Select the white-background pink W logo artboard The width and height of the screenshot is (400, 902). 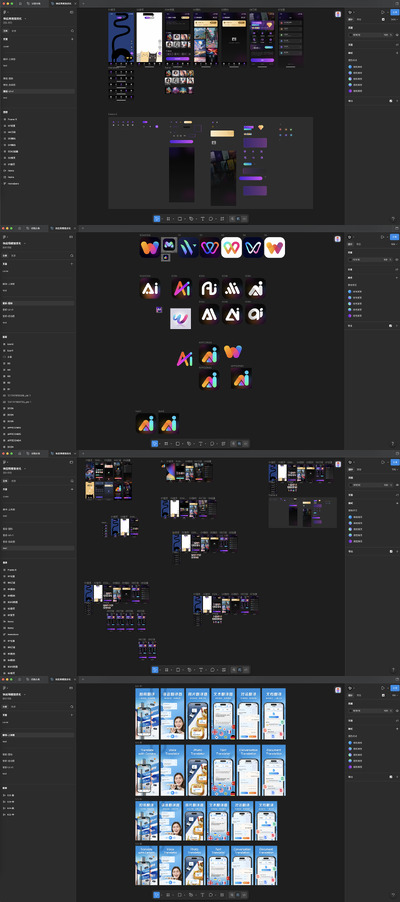(x=231, y=247)
